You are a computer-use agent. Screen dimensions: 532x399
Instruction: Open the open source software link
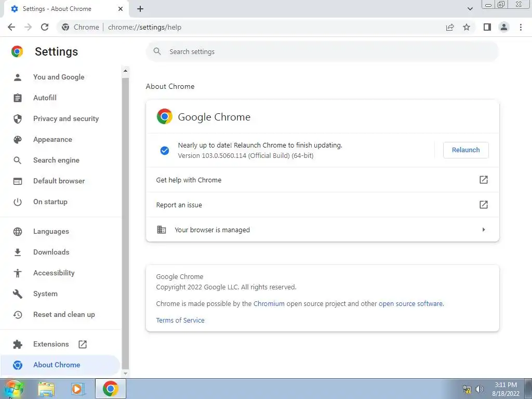(x=410, y=303)
